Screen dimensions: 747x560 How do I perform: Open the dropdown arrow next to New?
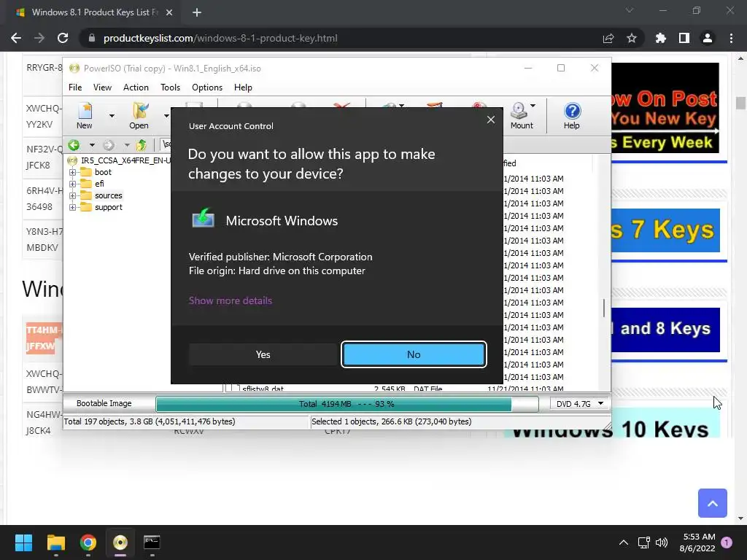(112, 116)
